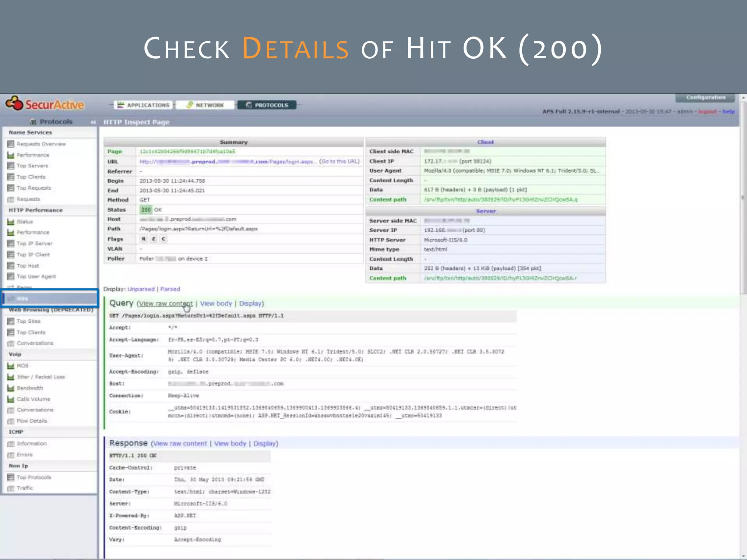This screenshot has width=747, height=560.
Task: Open Top IP Server list
Action: pos(34,244)
